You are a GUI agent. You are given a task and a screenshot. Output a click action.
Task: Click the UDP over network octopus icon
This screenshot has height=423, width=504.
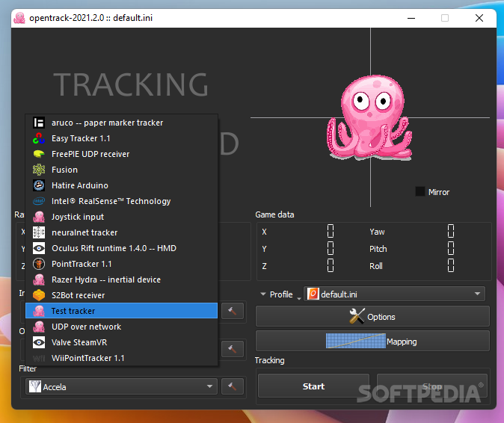pyautogui.click(x=39, y=327)
